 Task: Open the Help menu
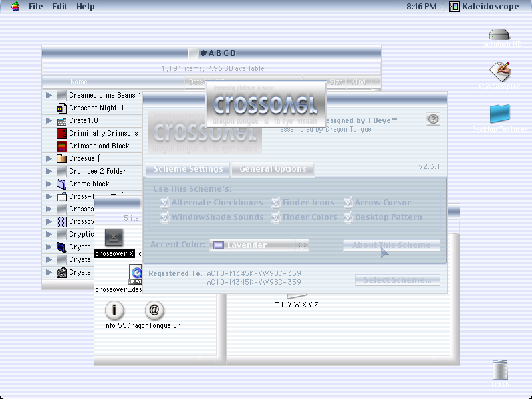86,6
